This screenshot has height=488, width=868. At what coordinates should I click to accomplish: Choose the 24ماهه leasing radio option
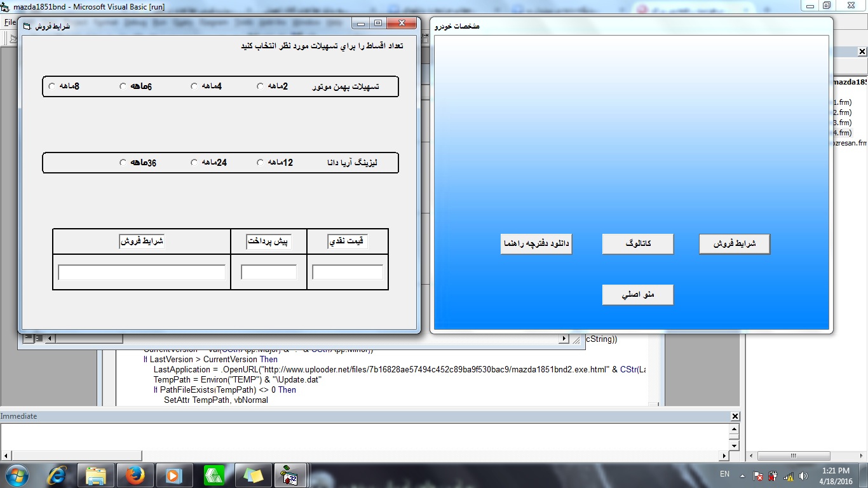point(194,163)
